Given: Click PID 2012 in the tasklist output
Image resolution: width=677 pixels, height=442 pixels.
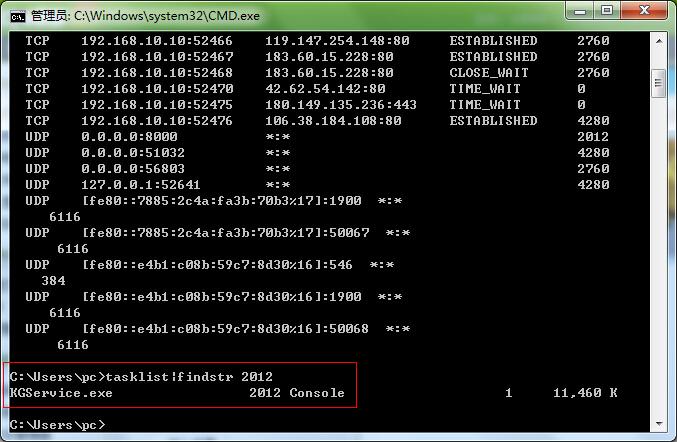Looking at the screenshot, I should coord(265,393).
